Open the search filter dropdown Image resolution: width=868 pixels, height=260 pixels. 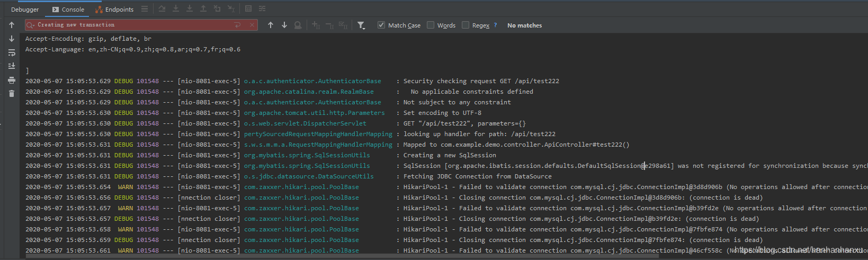(361, 25)
